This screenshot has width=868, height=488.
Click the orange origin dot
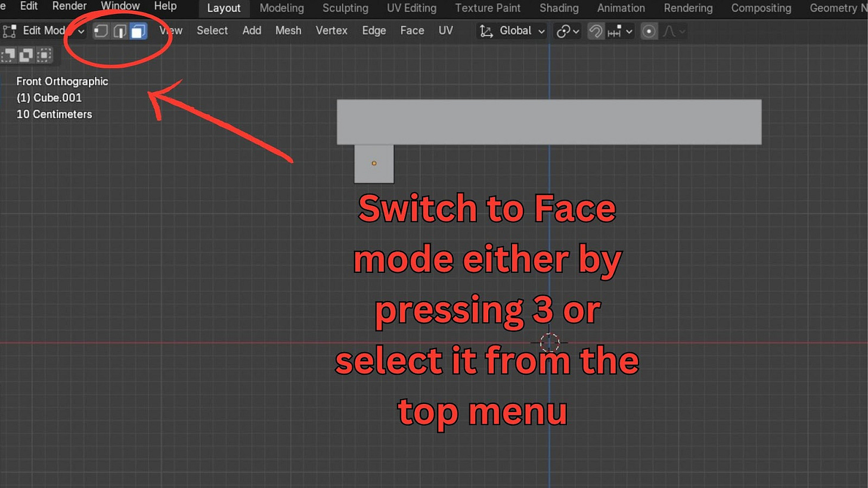[x=374, y=163]
